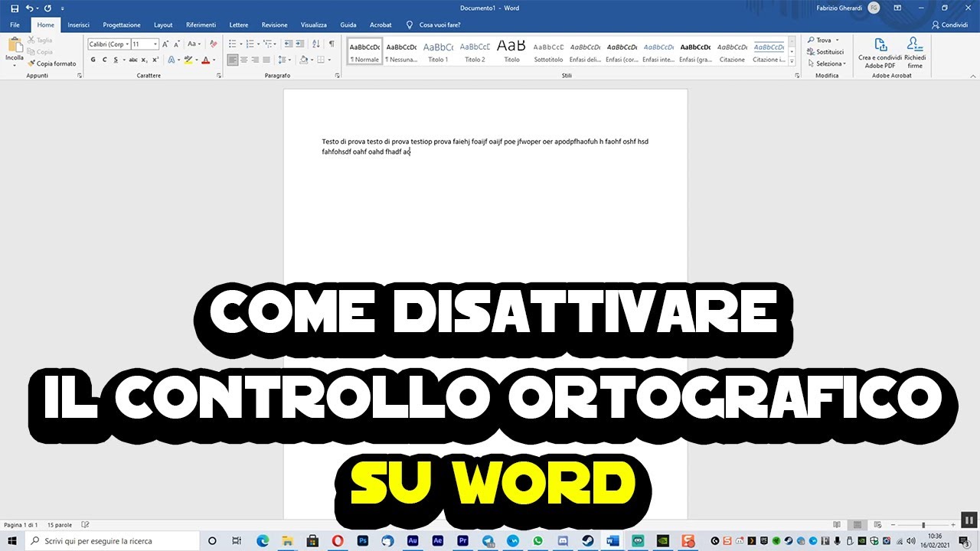Switch to web layout view in status bar
This screenshot has height=551, width=980.
pos(879,525)
